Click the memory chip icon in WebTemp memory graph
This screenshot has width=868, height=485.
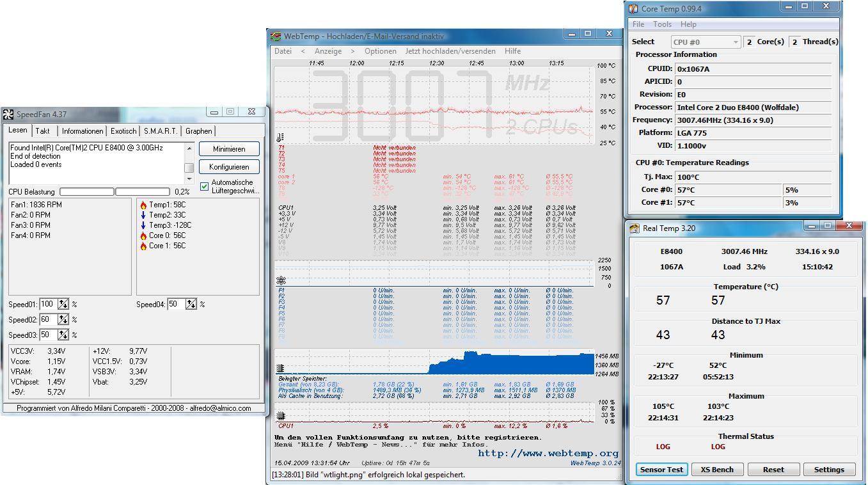pos(280,368)
